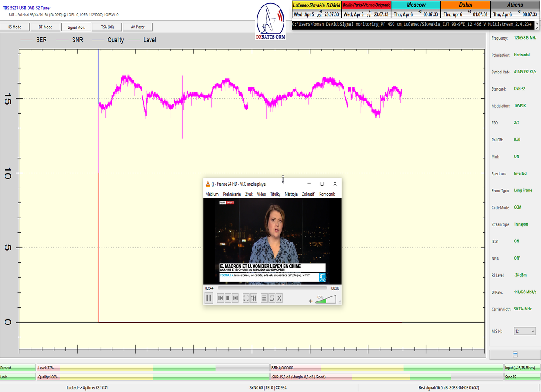Click the list button below MIS dropdown
This screenshot has height=392, width=541.
(x=515, y=355)
